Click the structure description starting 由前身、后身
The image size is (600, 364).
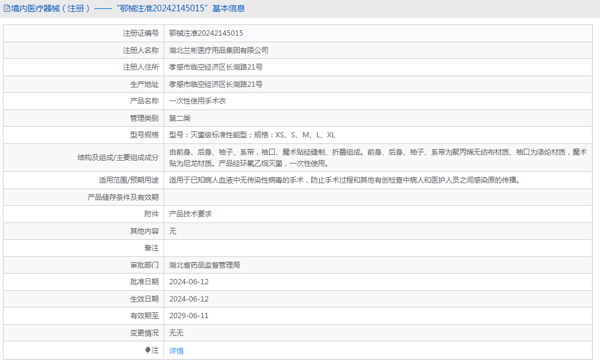tap(378, 158)
